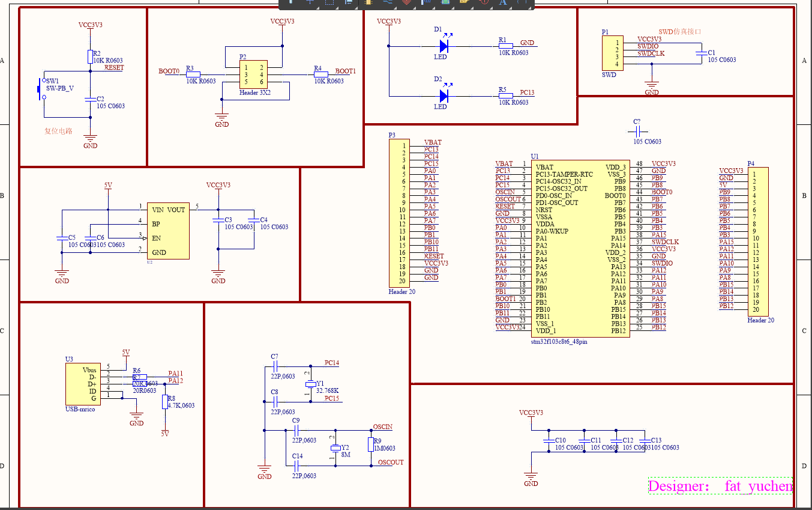This screenshot has width=812, height=510.
Task: Select the P3 Header 20 connector body
Action: [x=398, y=213]
